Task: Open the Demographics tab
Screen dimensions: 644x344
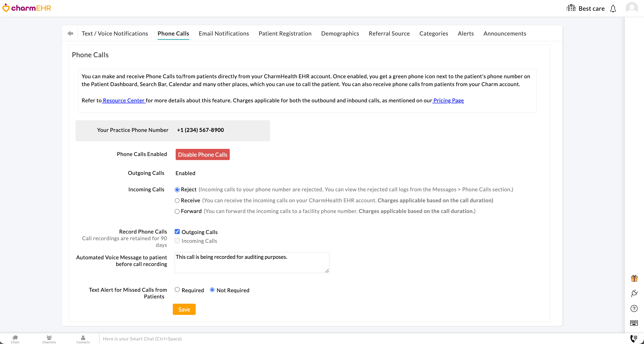Action: [x=340, y=34]
